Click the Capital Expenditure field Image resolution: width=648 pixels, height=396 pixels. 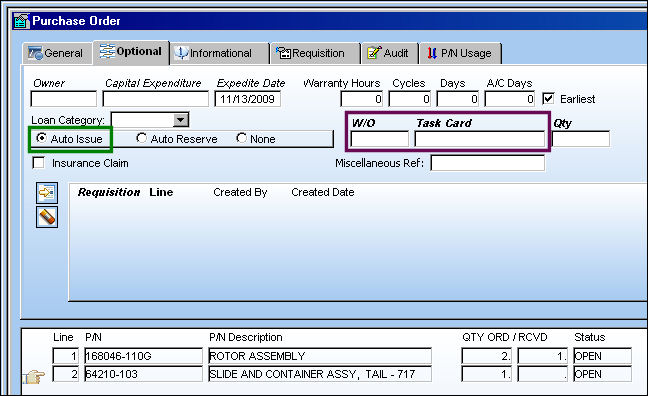click(156, 99)
